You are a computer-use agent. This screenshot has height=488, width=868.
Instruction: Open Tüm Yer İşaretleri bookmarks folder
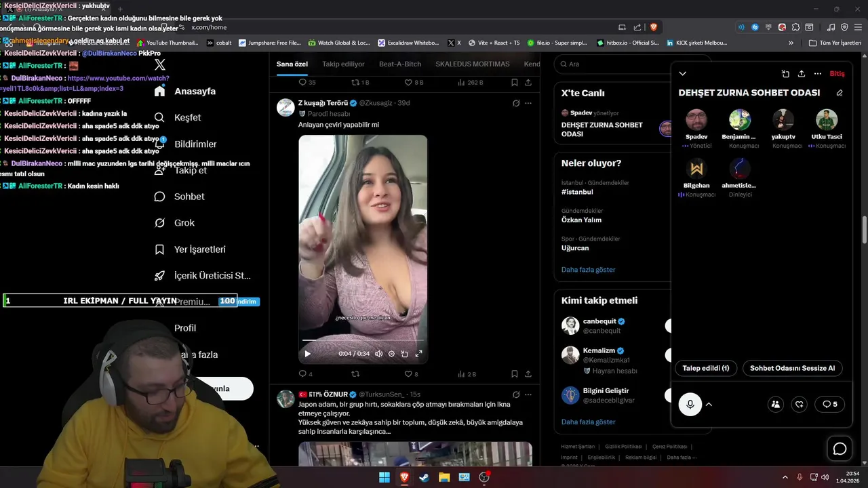(835, 43)
